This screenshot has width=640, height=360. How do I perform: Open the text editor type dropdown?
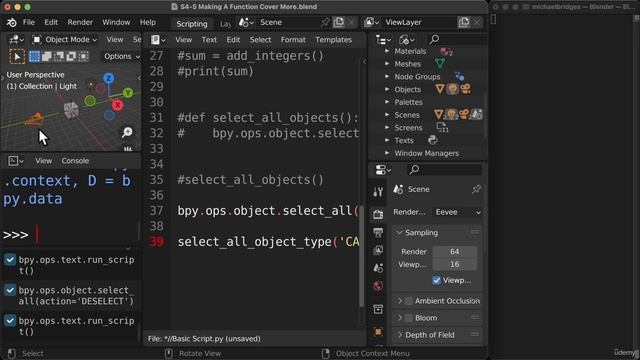click(x=158, y=40)
